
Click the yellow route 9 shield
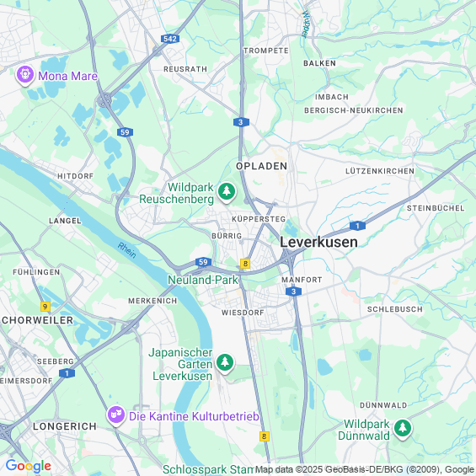(45, 307)
